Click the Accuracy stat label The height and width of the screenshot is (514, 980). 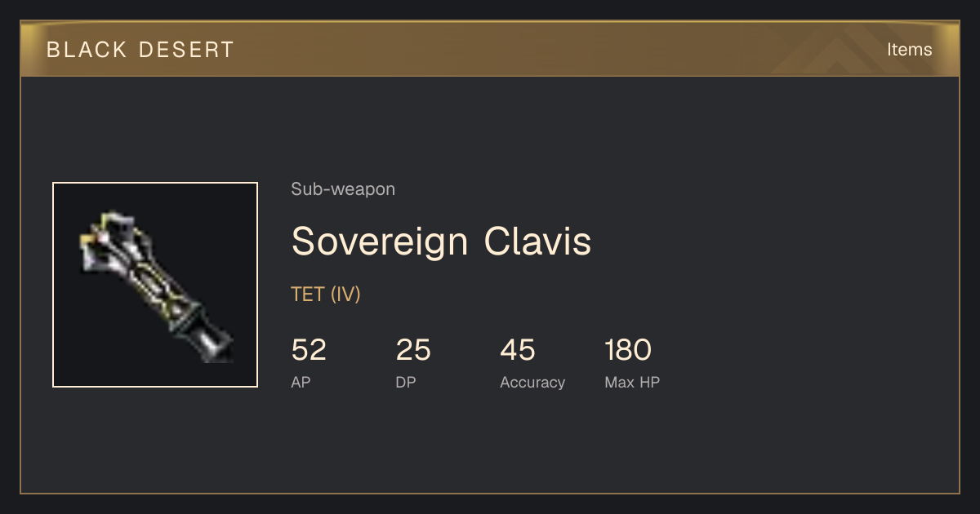pos(532,383)
